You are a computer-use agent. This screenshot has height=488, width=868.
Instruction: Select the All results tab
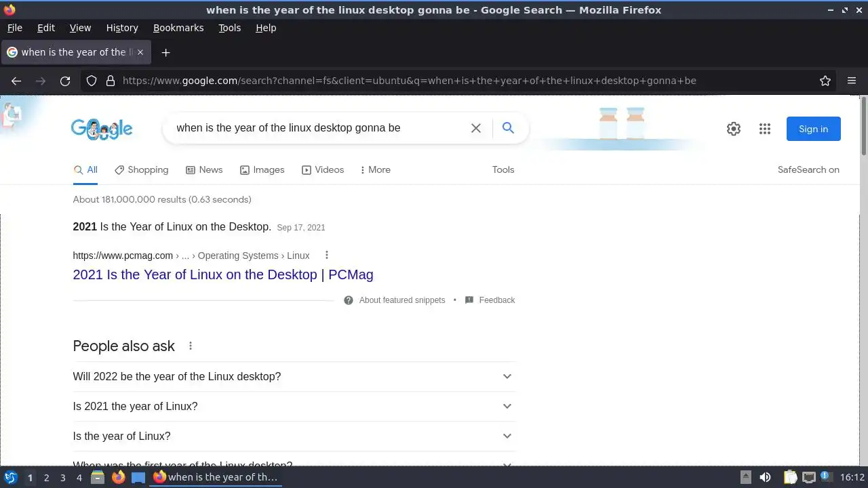[85, 169]
